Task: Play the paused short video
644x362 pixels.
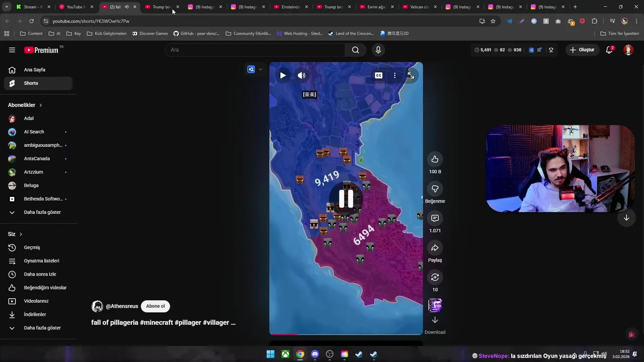Action: point(283,75)
